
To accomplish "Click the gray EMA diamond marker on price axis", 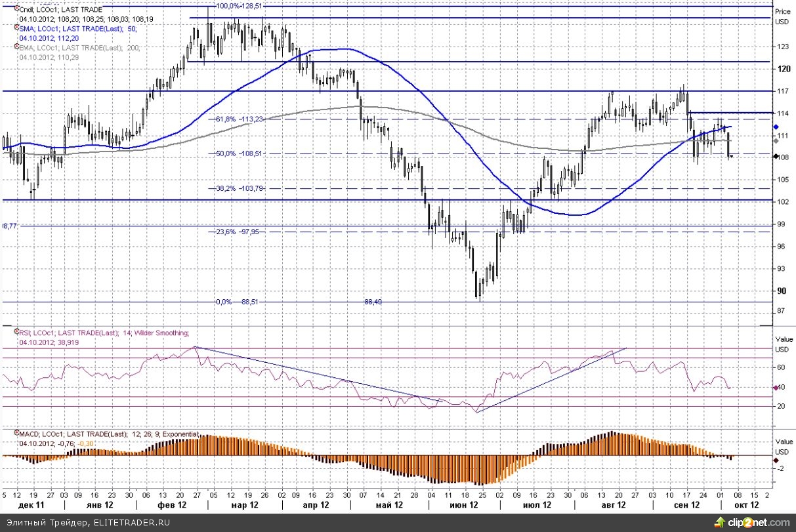I will click(x=777, y=141).
